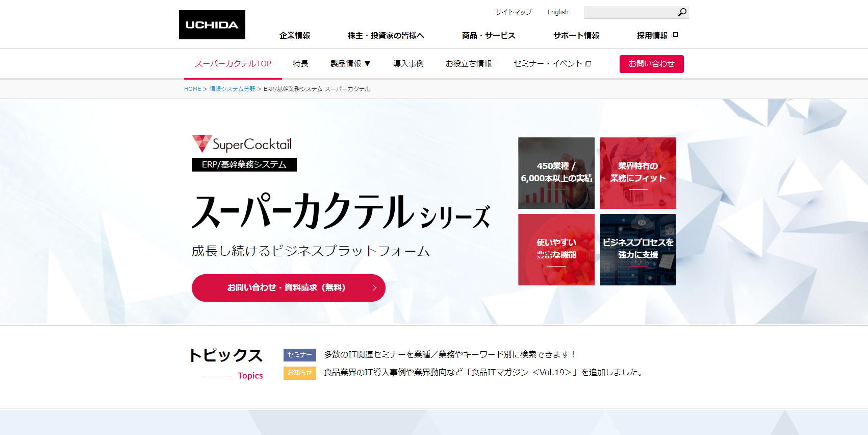This screenshot has height=435, width=868.
Task: Open サポート情報 menu
Action: click(x=576, y=35)
